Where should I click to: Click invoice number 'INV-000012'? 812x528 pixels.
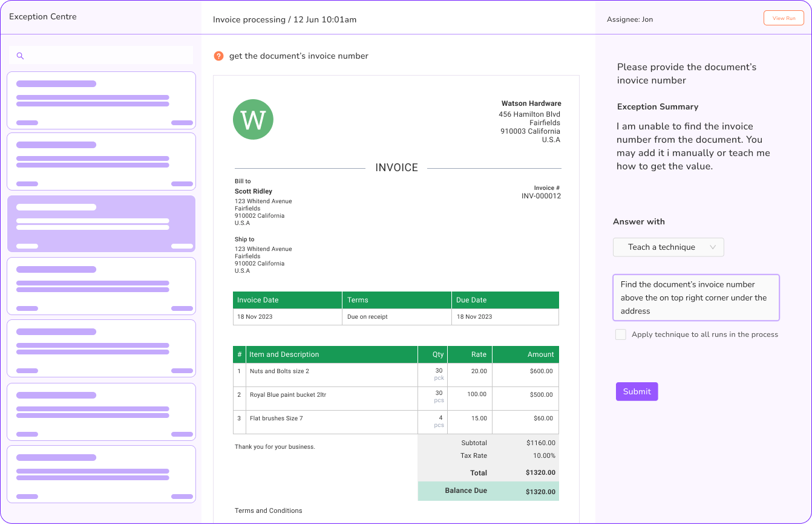(x=541, y=196)
